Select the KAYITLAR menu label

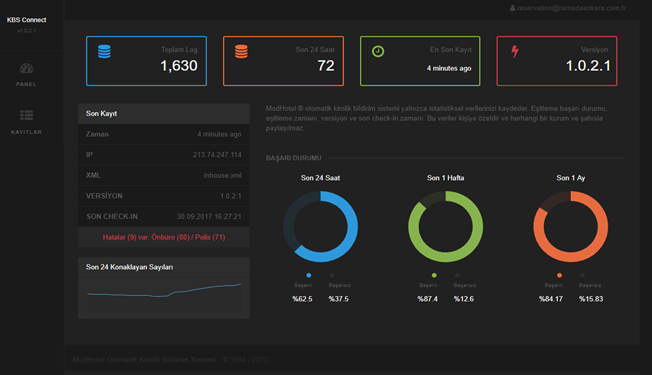click(x=26, y=132)
